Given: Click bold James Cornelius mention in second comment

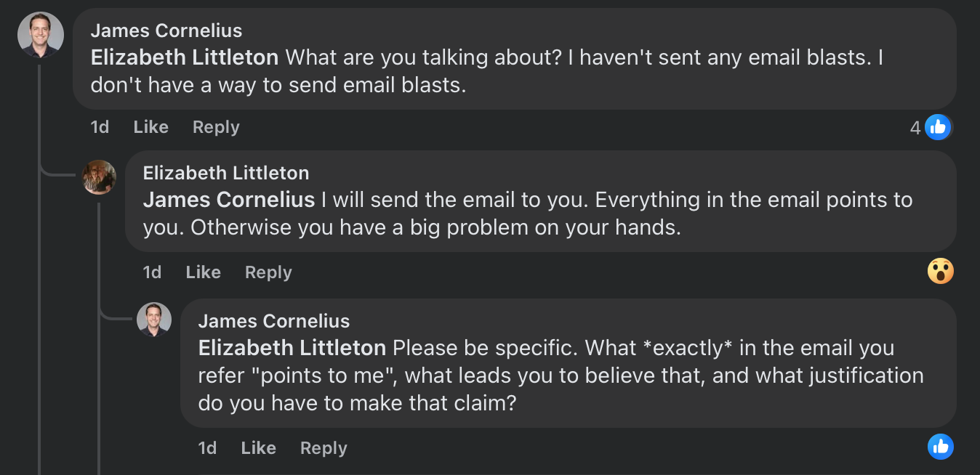Looking at the screenshot, I should (228, 200).
